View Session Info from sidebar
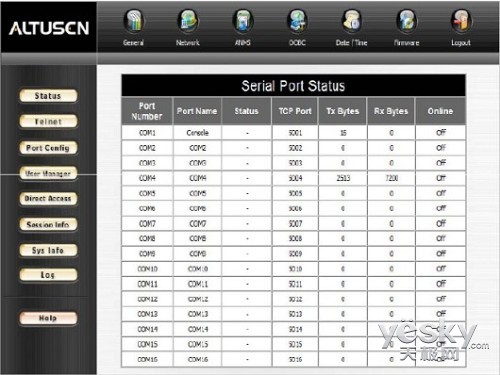This screenshot has height=375, width=500. 48,224
